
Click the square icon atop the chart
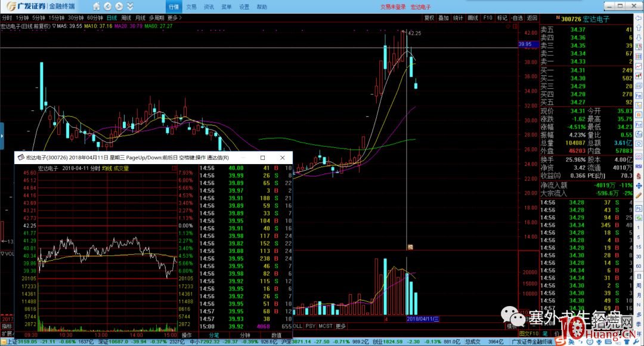pyautogui.click(x=515, y=26)
